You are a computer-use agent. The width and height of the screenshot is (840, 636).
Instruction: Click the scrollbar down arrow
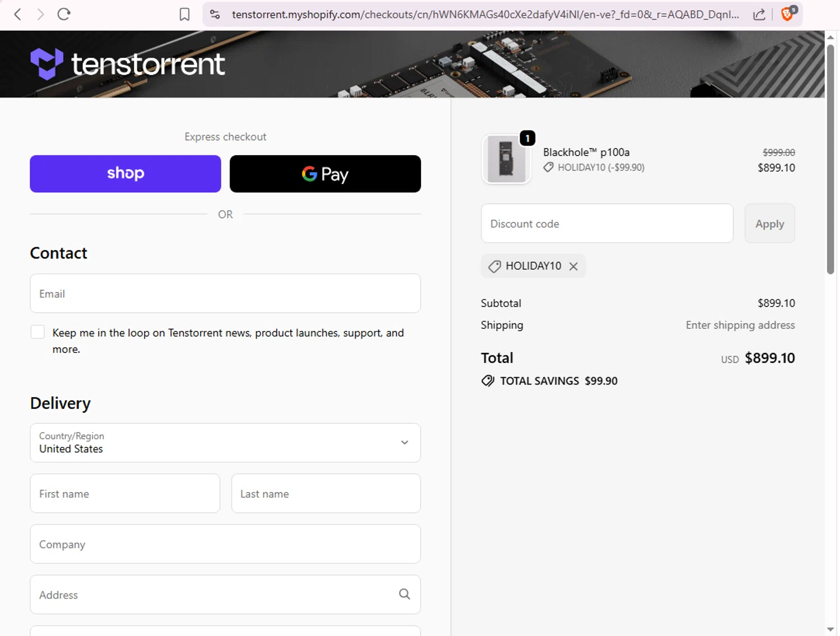coord(830,630)
